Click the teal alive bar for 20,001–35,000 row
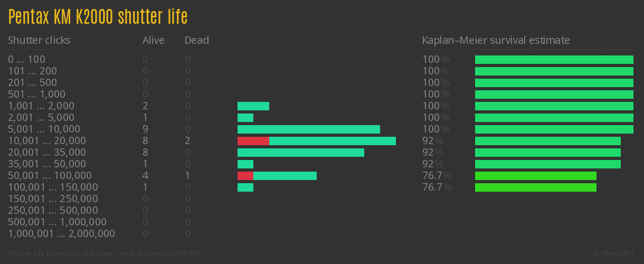The height and width of the screenshot is (264, 644). pyautogui.click(x=300, y=153)
